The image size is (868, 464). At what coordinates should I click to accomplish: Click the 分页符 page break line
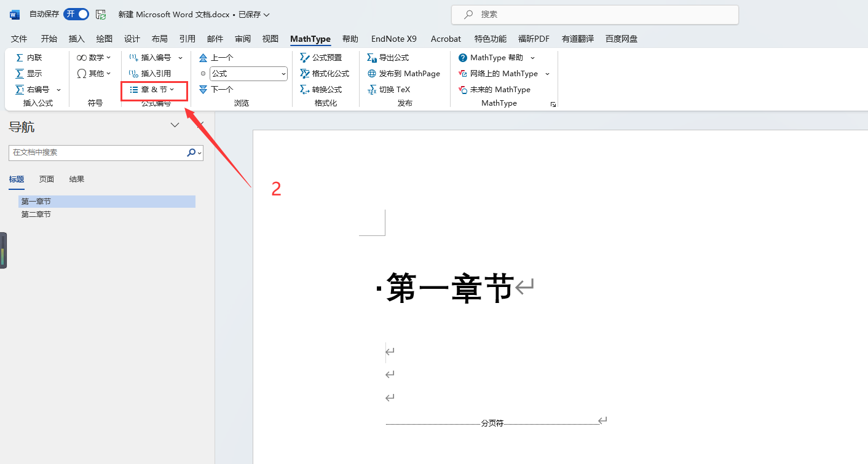(492, 423)
